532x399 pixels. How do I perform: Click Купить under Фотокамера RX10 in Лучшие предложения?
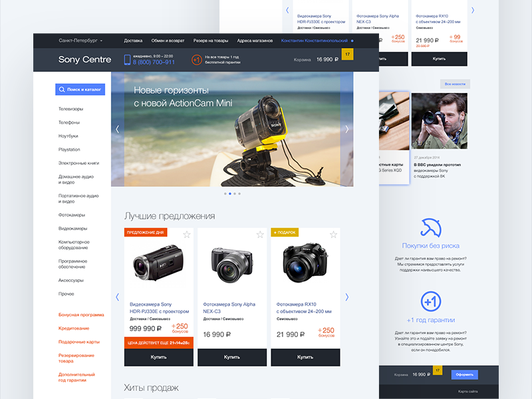tap(305, 357)
